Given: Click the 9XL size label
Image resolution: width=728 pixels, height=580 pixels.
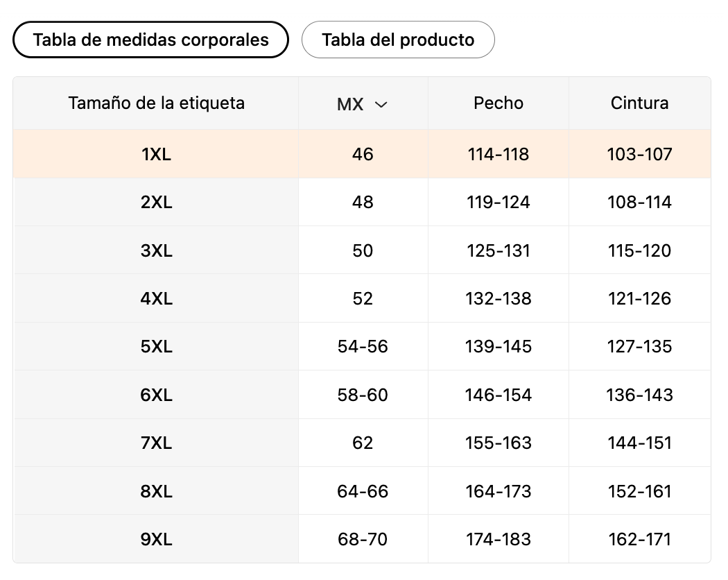Looking at the screenshot, I should point(156,539).
